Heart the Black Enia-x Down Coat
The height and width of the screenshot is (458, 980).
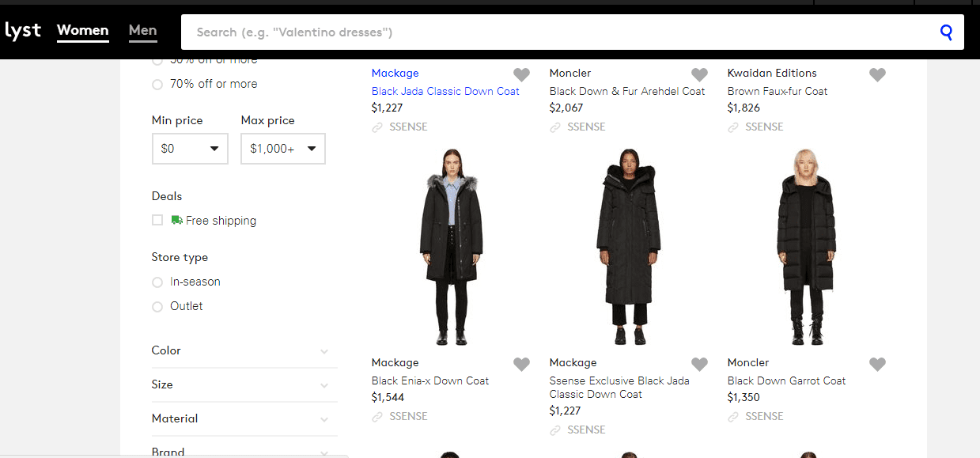(x=521, y=364)
